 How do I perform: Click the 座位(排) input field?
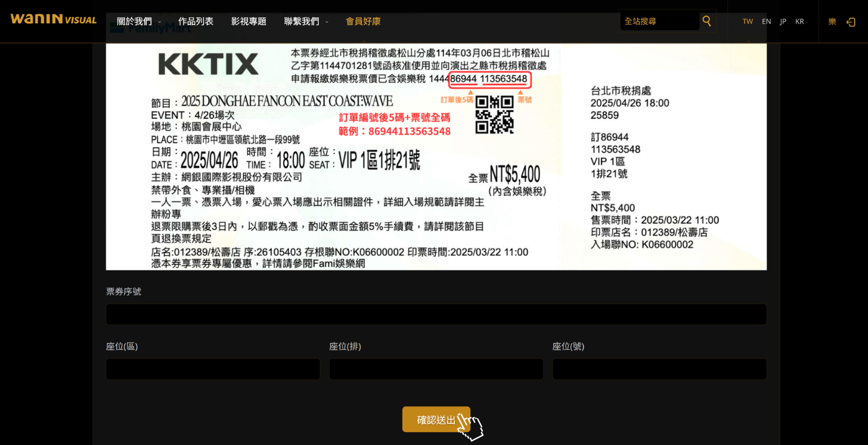(x=436, y=369)
